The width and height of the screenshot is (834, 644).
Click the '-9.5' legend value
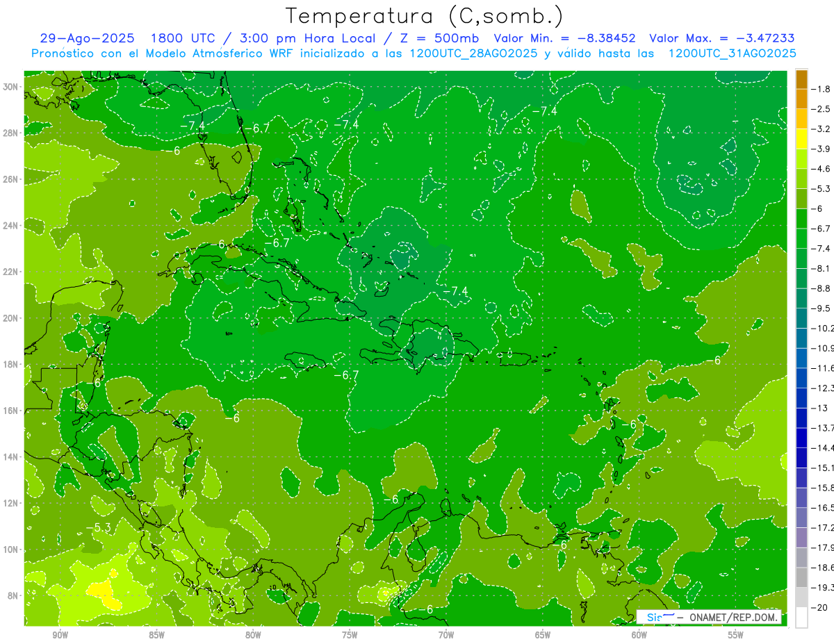point(822,308)
